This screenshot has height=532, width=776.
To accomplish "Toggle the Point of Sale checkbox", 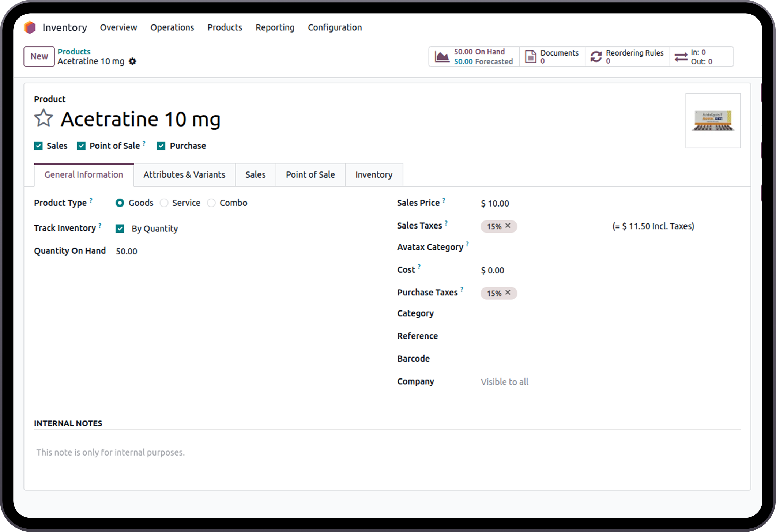I will [81, 146].
